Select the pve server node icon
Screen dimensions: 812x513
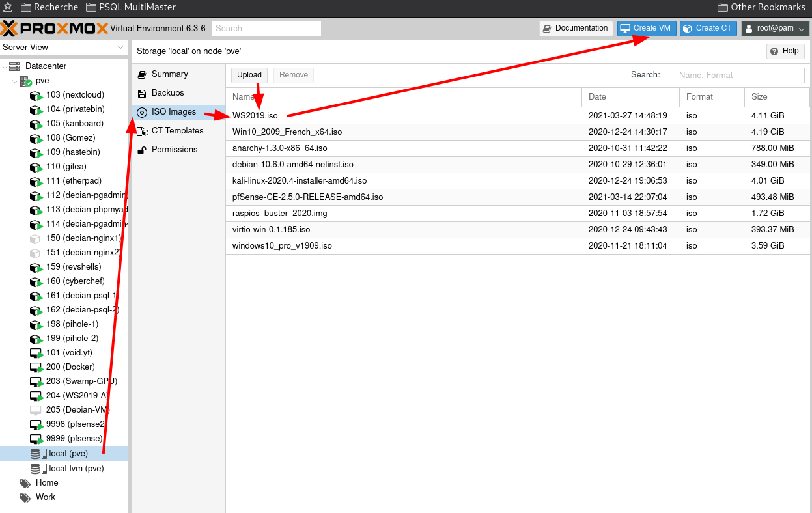pyautogui.click(x=25, y=81)
